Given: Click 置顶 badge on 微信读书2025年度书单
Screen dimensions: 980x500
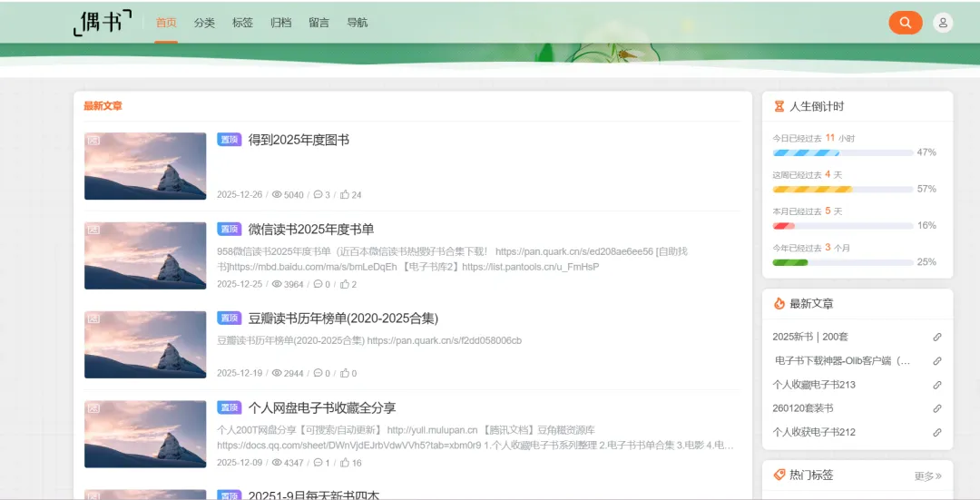Looking at the screenshot, I should click(x=230, y=229).
